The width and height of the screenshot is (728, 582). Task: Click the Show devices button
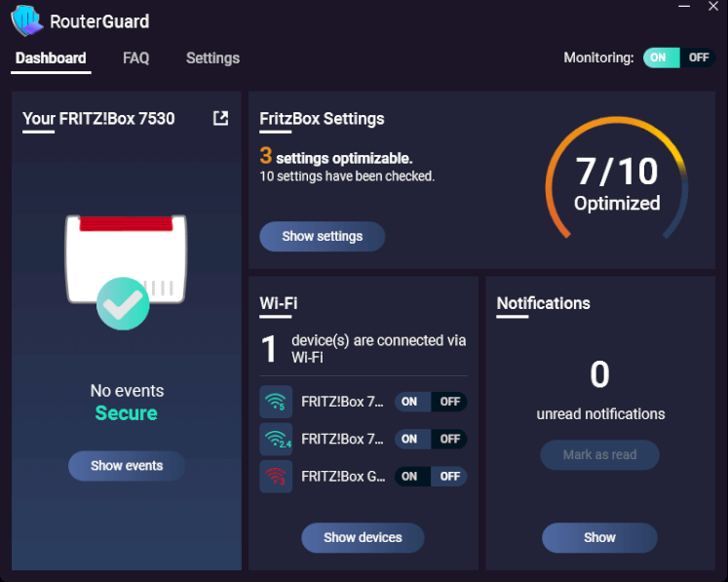pos(363,537)
